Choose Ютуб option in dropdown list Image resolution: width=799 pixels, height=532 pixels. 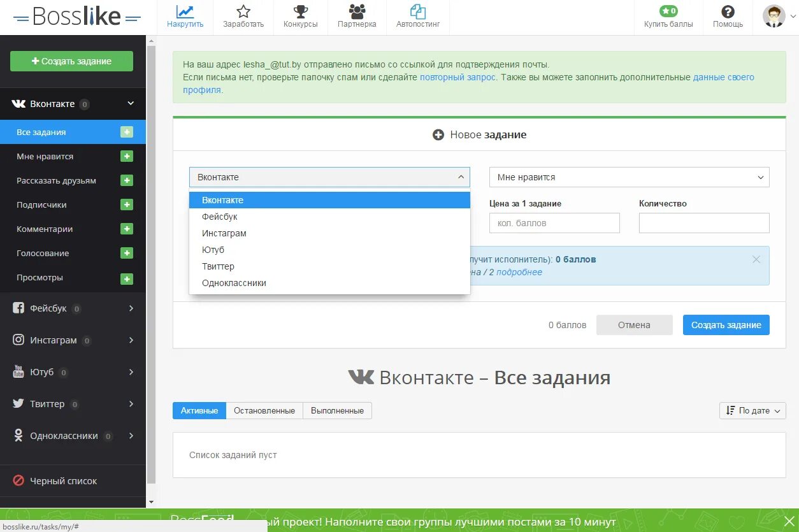click(329, 250)
